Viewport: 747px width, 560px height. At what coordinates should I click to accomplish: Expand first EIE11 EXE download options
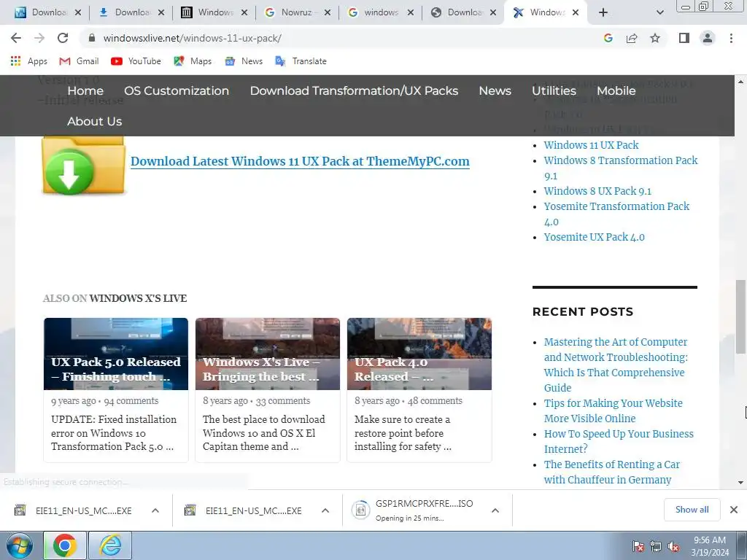[155, 510]
